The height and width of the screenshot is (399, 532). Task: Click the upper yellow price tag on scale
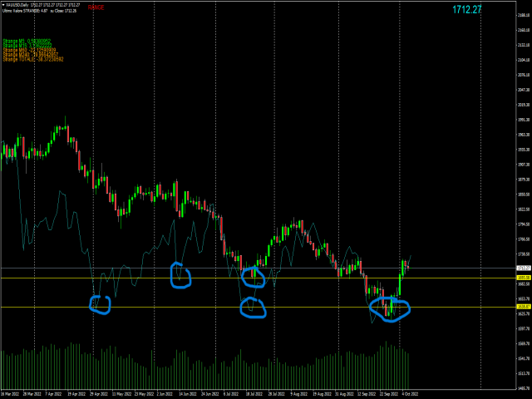coord(523,278)
